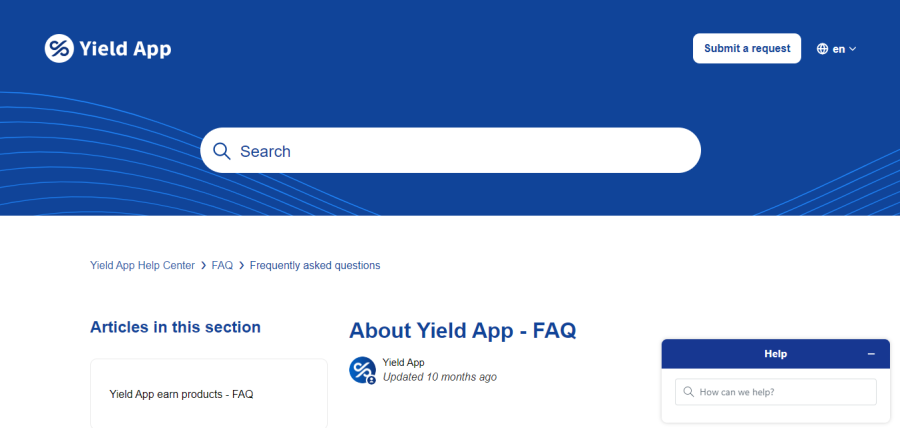Screen dimensions: 900x428
Task: Minimize the Help widget with the dash icon
Action: click(x=871, y=354)
